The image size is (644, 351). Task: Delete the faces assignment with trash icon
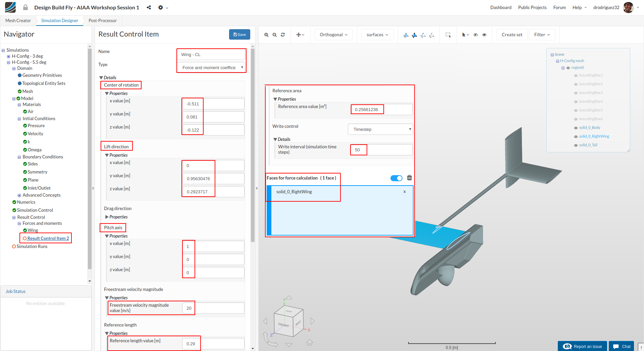click(410, 178)
